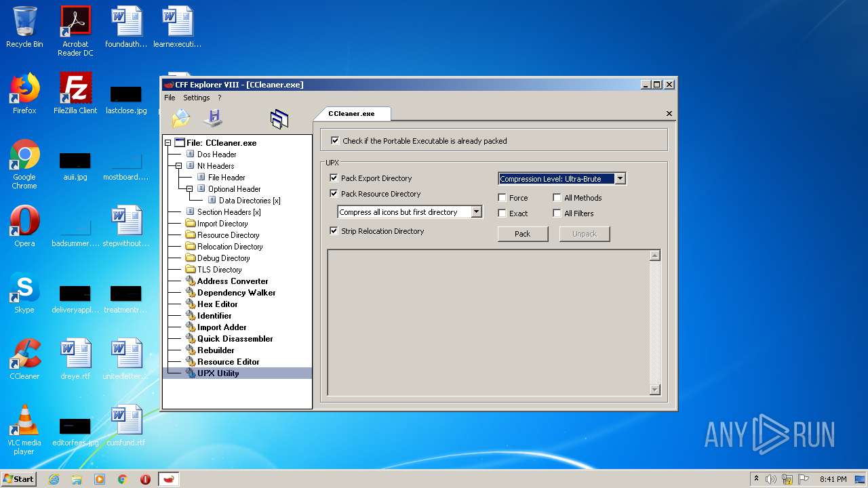Enable the All Methods option
Screen dimensions: 868x488
coord(557,198)
